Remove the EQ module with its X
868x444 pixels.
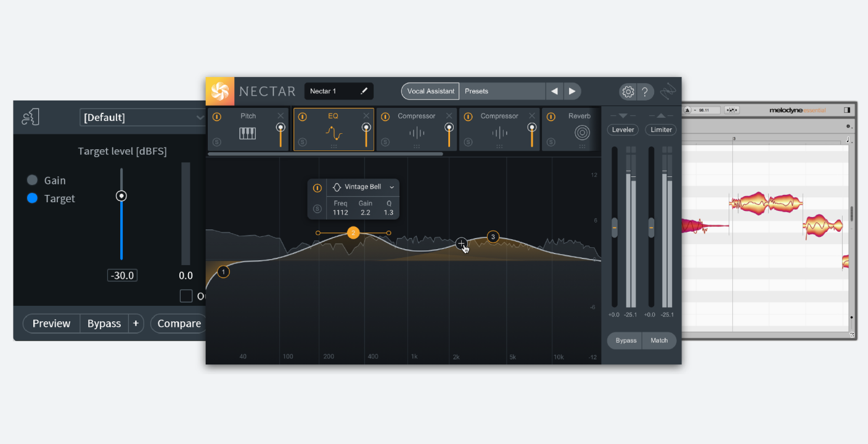coord(366,116)
